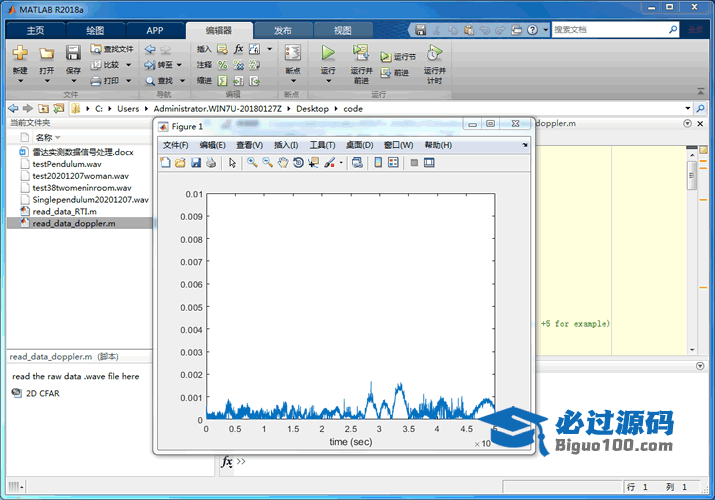Open the 工具(T) menu in Figure window
715x500 pixels.
(322, 145)
